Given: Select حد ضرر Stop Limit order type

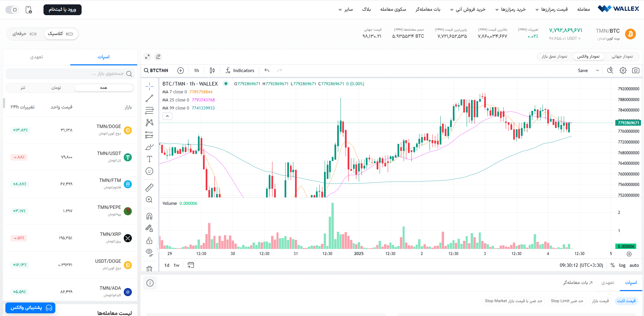Looking at the screenshot, I should [x=567, y=301].
